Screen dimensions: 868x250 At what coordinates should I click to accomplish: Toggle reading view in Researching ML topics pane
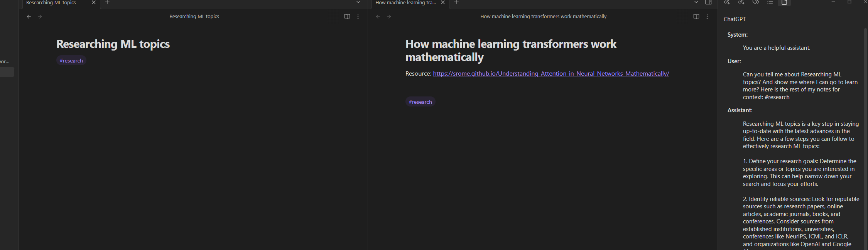tap(347, 17)
